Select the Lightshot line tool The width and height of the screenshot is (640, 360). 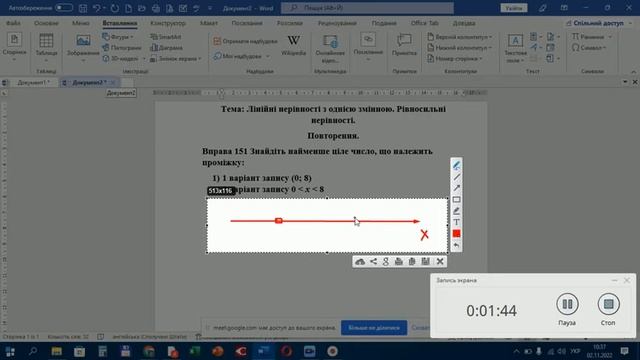[456, 177]
